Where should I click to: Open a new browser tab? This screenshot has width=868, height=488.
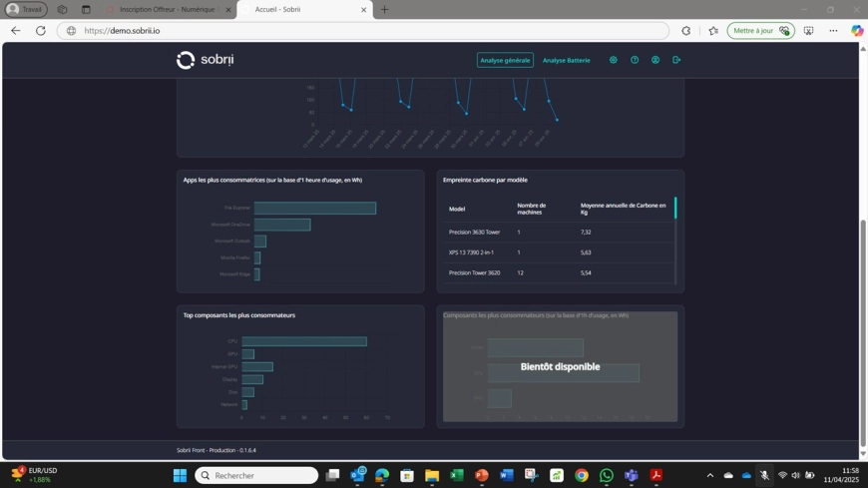pyautogui.click(x=385, y=9)
